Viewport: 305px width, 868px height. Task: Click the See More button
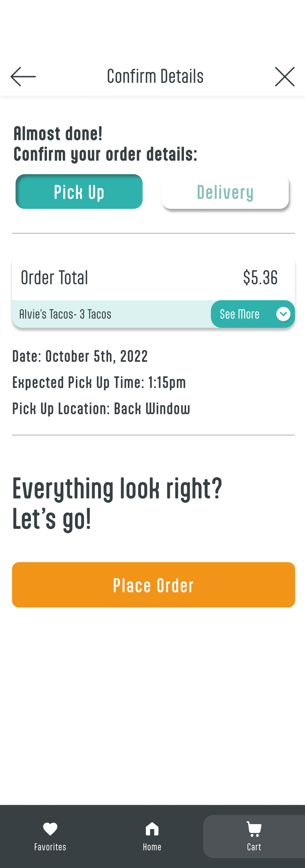(x=240, y=314)
